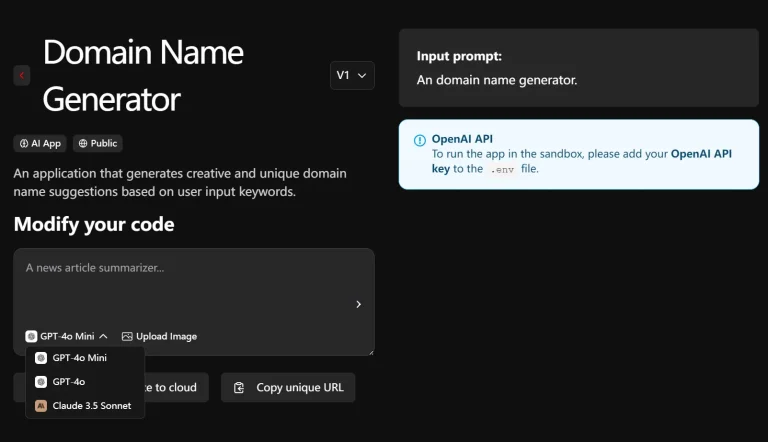The image size is (768, 442).
Task: Click the bold OpenAI API key text
Action: click(701, 154)
